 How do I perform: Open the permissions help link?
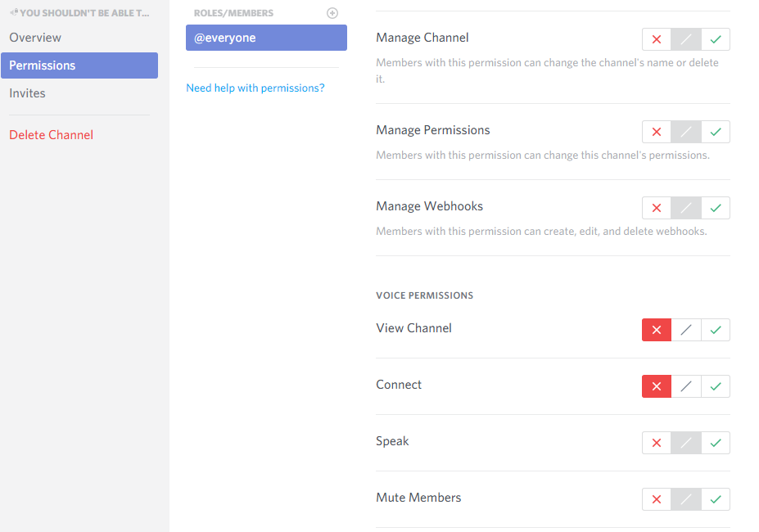[255, 88]
